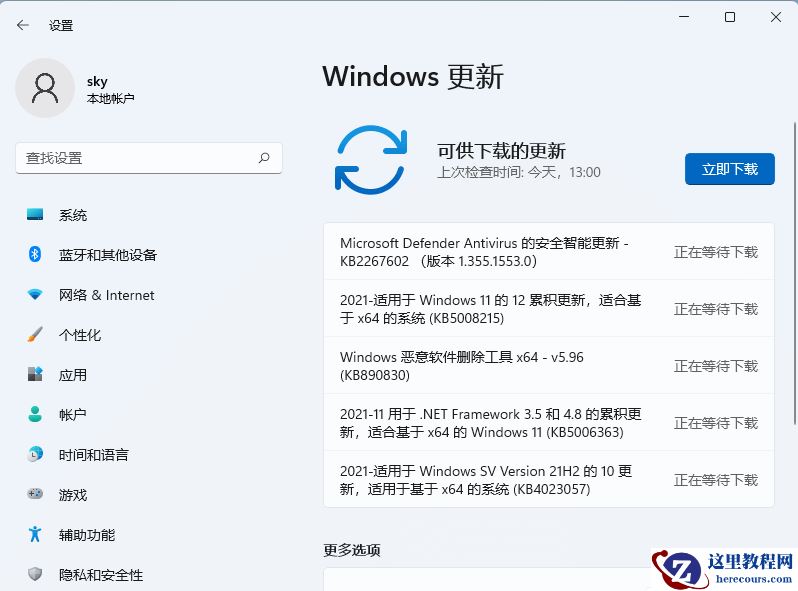Click 正在等待下载 status for Defender update
The height and width of the screenshot is (591, 798).
point(716,252)
